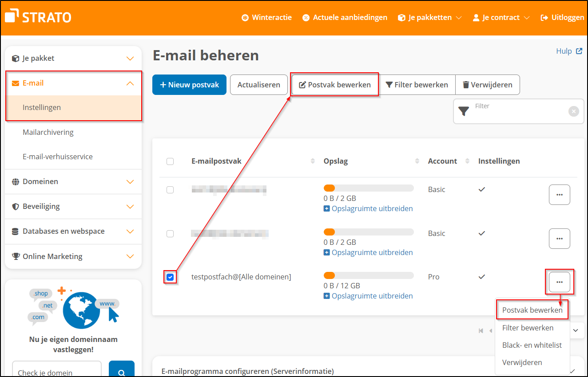The width and height of the screenshot is (588, 377).
Task: Open the three-dot options menu for testpostfach
Action: (x=559, y=282)
